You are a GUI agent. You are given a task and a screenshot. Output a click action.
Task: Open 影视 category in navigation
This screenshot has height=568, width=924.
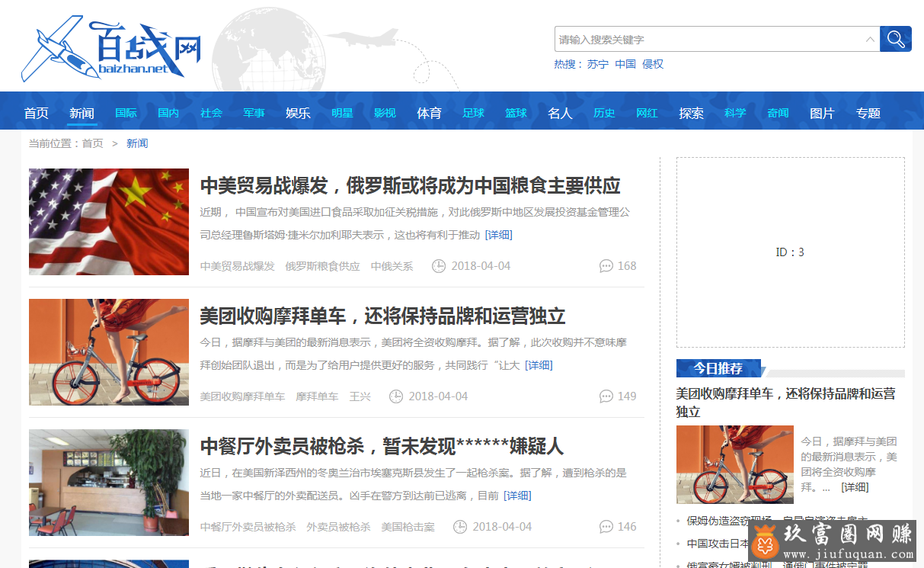(x=385, y=113)
